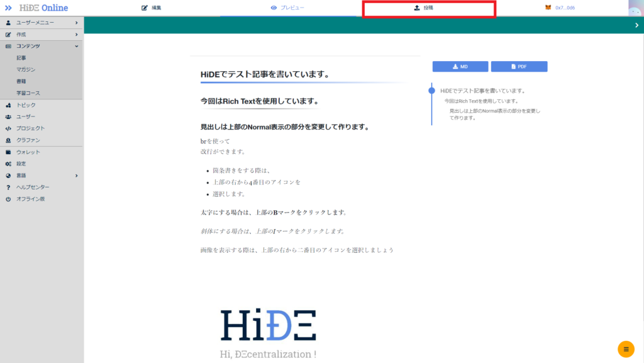Click the コンテンツ icon

tap(8, 46)
